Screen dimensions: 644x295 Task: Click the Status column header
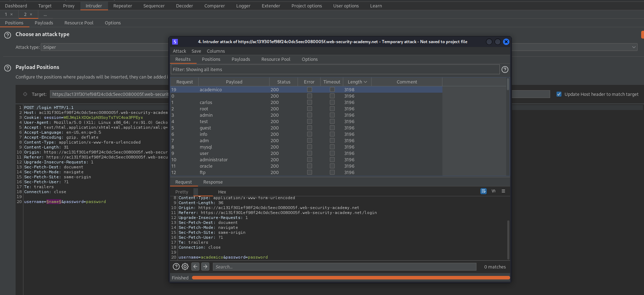(x=284, y=82)
